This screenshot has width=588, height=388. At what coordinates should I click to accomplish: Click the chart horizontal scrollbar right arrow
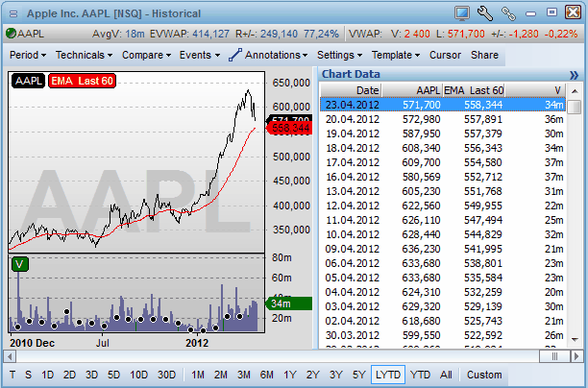[576, 356]
